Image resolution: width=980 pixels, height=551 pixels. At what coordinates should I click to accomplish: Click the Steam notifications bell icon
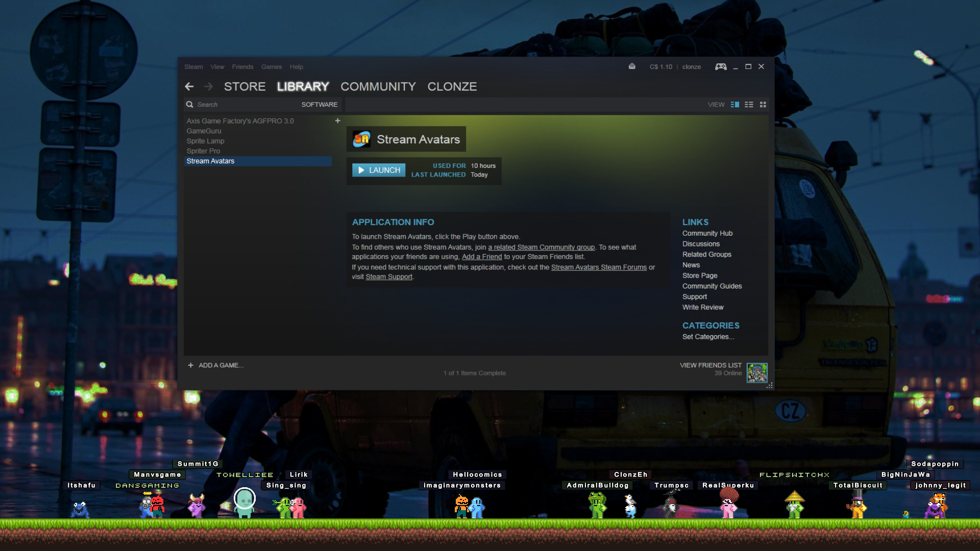pos(631,66)
